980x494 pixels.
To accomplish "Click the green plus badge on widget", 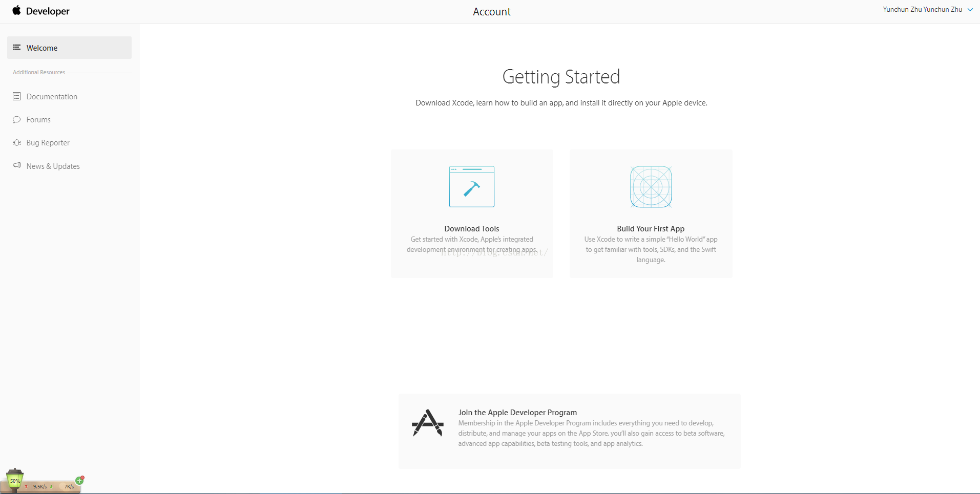I will click(x=79, y=480).
